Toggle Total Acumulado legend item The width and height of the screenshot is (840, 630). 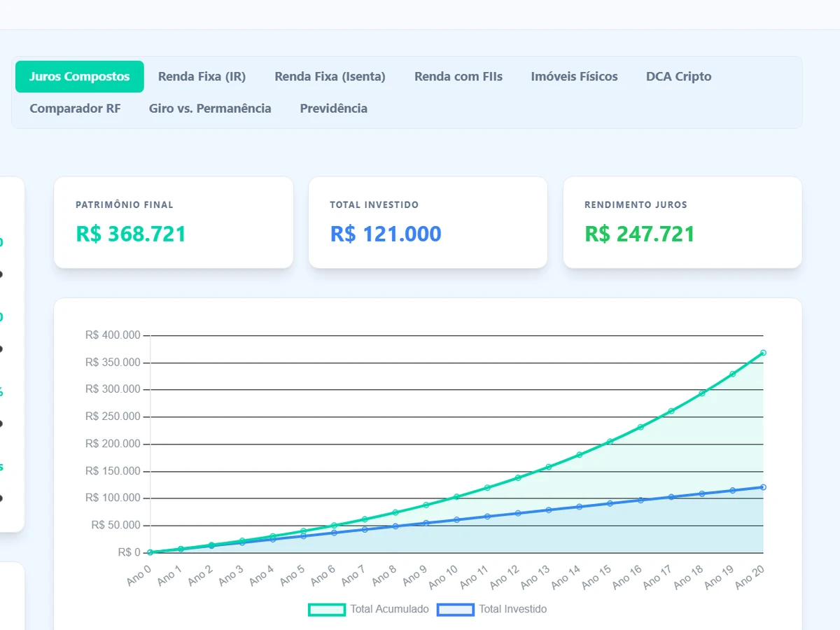369,610
